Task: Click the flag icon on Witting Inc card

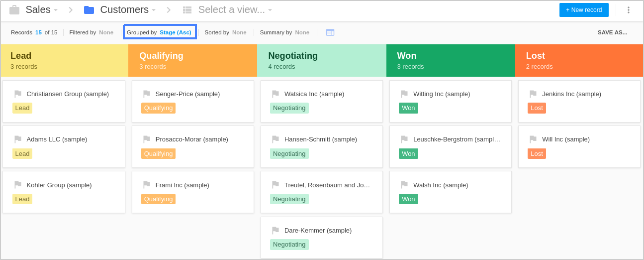Action: pyautogui.click(x=404, y=94)
